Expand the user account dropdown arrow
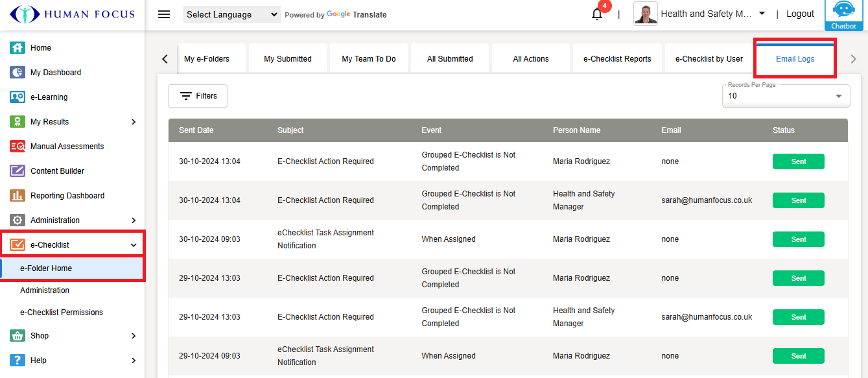Screen dimensions: 868x378 [x=762, y=14]
